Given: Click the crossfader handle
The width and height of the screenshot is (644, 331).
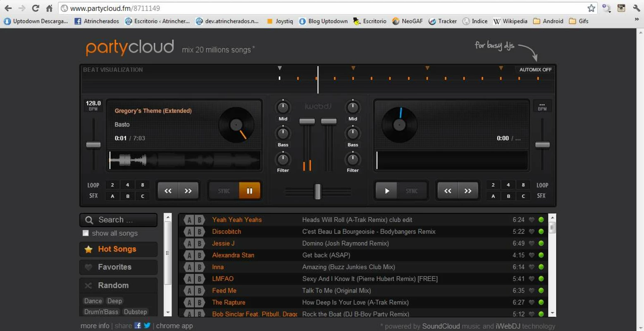Looking at the screenshot, I should click(x=317, y=192).
